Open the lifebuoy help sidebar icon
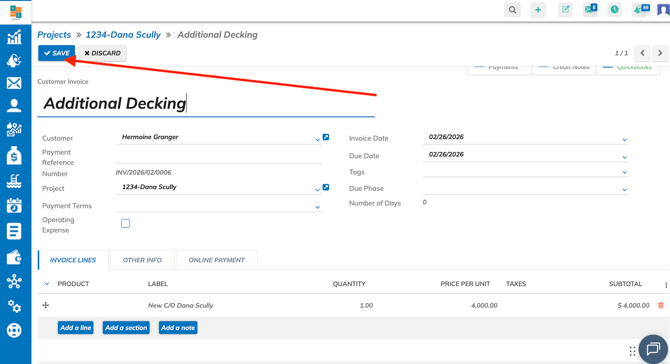This screenshot has height=364, width=670. [14, 330]
